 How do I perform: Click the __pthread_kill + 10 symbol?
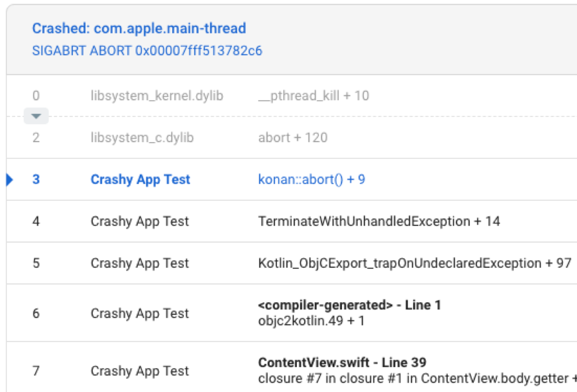(x=313, y=96)
